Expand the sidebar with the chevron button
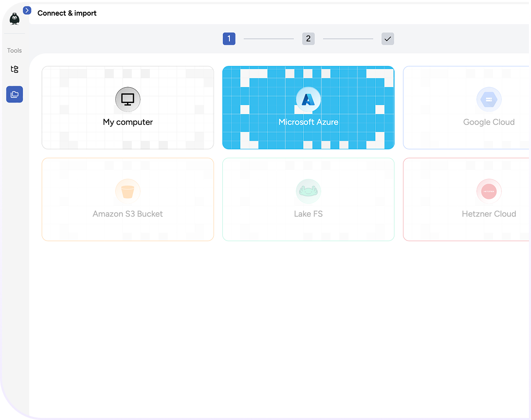The width and height of the screenshot is (531, 420). [x=26, y=10]
